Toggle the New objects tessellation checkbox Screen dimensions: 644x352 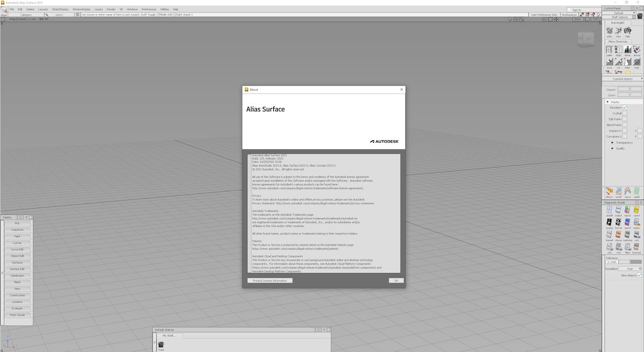coord(640,275)
